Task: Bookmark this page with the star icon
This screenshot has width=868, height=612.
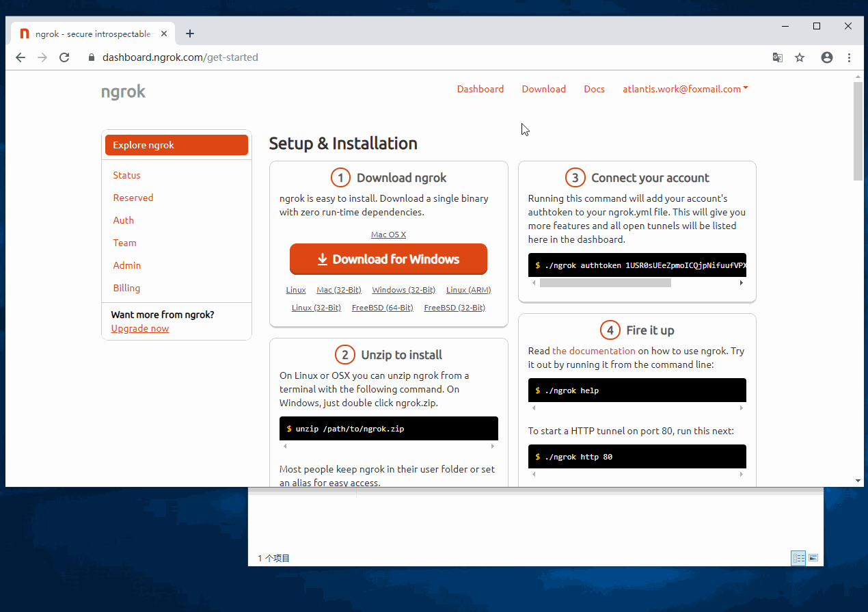Action: 800,57
